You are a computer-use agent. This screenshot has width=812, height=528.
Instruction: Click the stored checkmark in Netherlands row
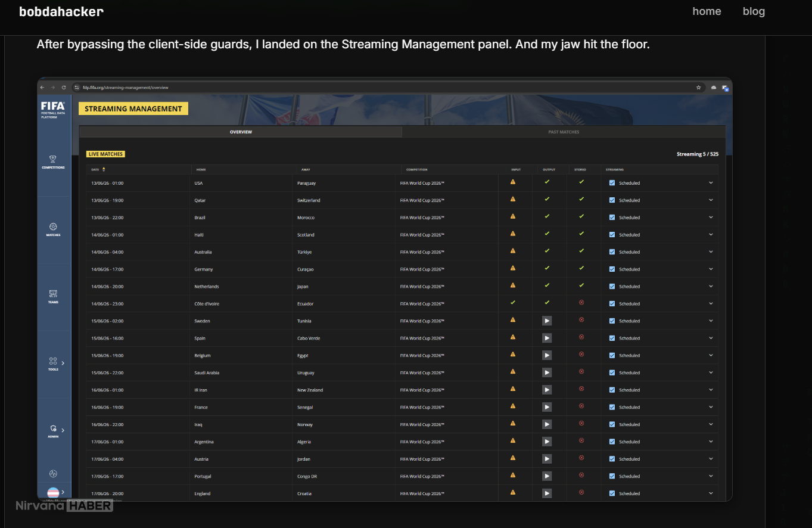pyautogui.click(x=581, y=285)
